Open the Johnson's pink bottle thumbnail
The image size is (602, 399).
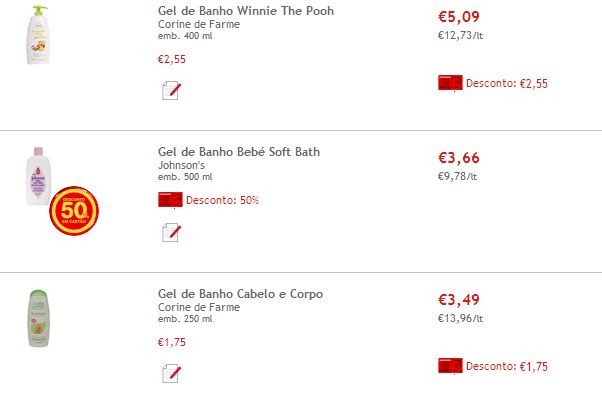click(x=38, y=176)
